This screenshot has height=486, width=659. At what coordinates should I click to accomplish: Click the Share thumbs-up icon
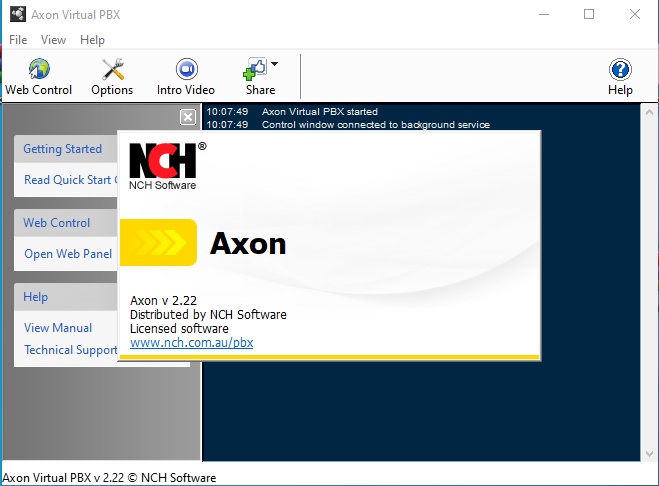[255, 69]
